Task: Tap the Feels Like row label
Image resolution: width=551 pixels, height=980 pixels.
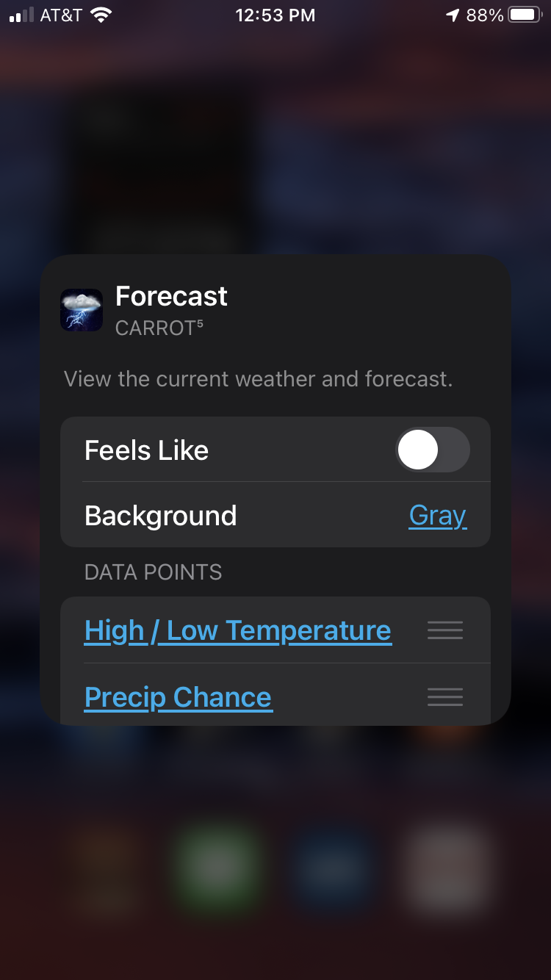Action: [147, 450]
